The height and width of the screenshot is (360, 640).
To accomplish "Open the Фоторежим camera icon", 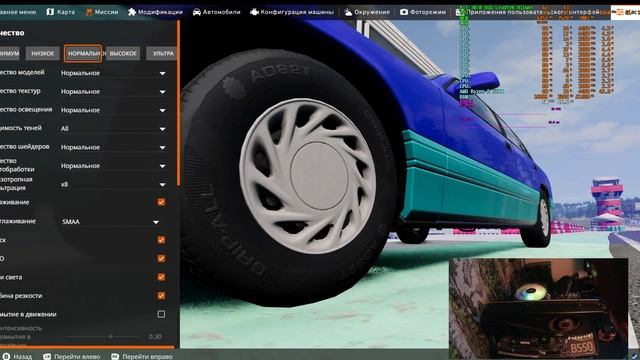I will pyautogui.click(x=404, y=12).
